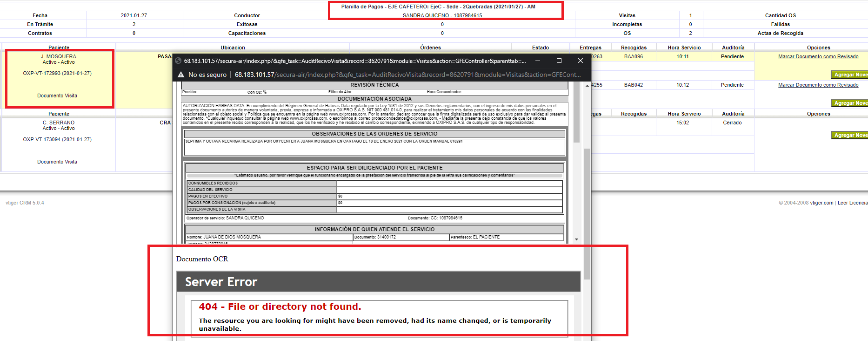Click the 'En Trámite' summary label
Screen dimensions: 868x341
pos(40,24)
